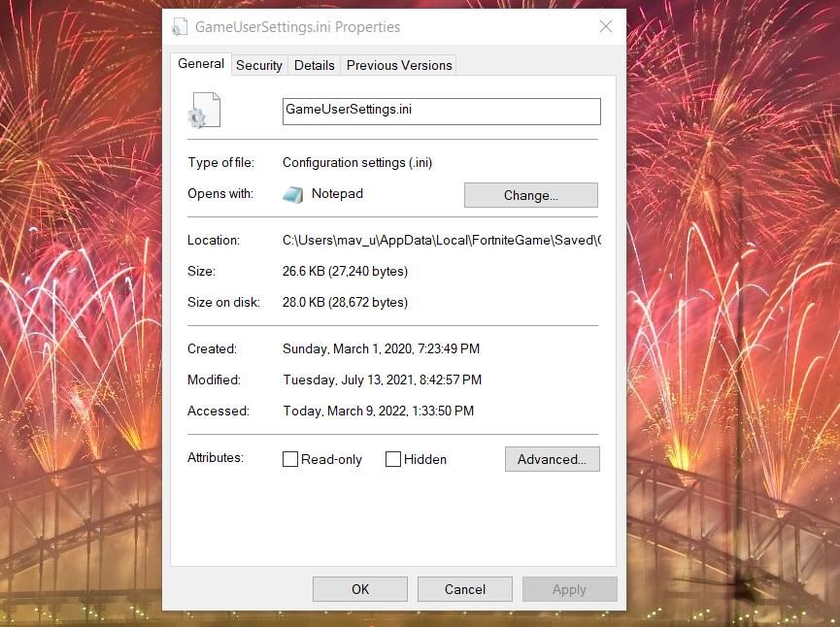Viewport: 840px width, 627px height.
Task: Click the file icon in the title bar
Action: pos(180,27)
